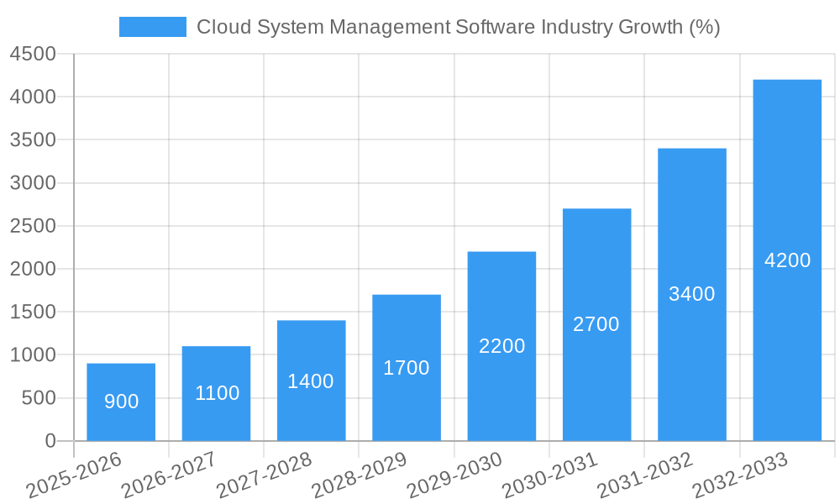Select the tallest bar showing 4200
The image size is (840, 504).
(x=788, y=260)
